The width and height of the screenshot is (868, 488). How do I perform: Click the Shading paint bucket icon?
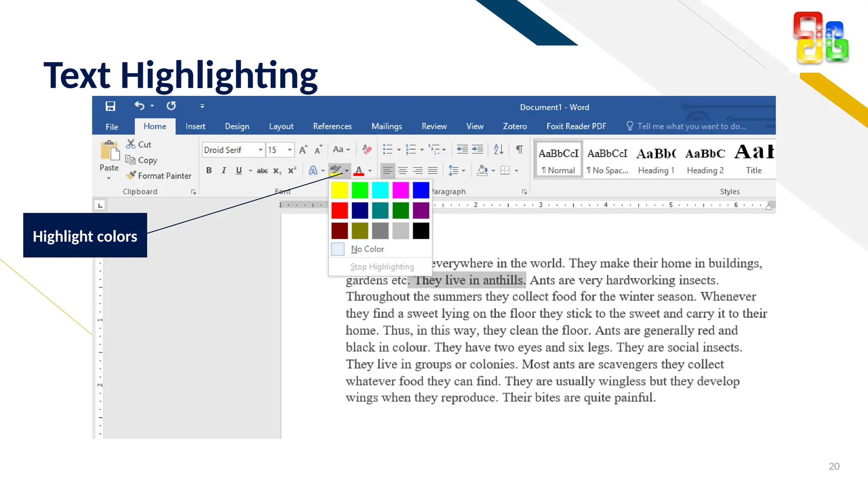click(482, 170)
